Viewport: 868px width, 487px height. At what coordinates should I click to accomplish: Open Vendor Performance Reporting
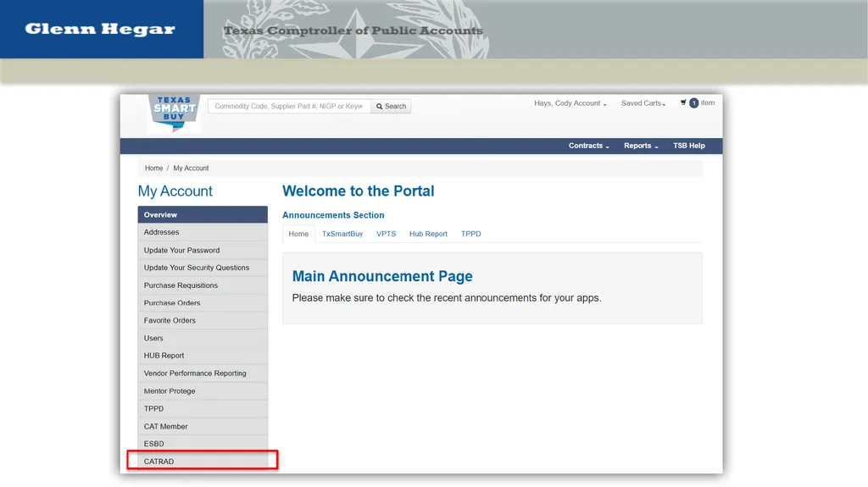pyautogui.click(x=203, y=374)
